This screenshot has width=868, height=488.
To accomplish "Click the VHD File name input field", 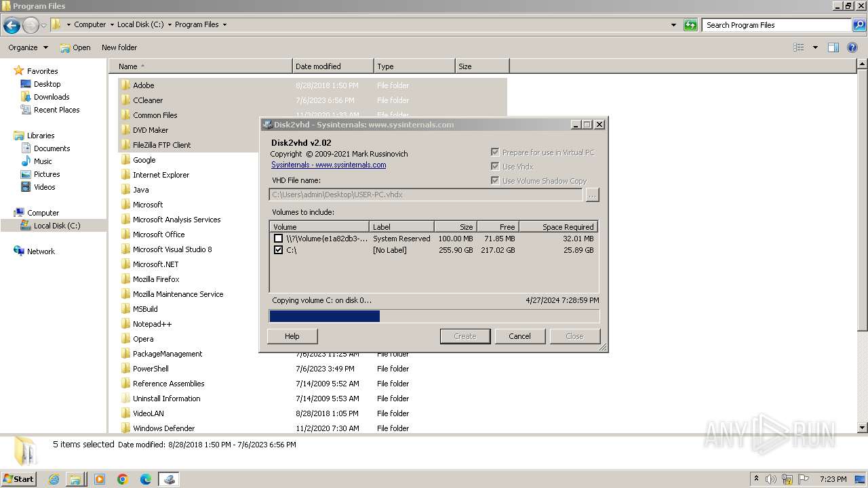I will click(426, 195).
